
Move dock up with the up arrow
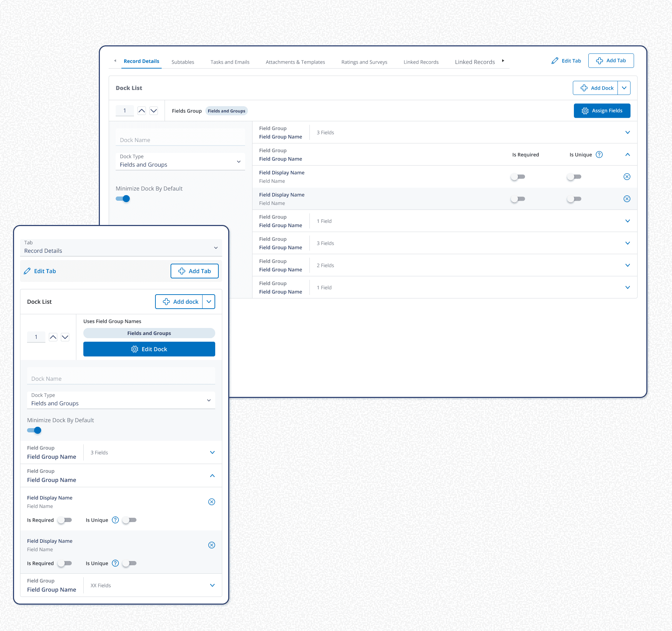(142, 110)
